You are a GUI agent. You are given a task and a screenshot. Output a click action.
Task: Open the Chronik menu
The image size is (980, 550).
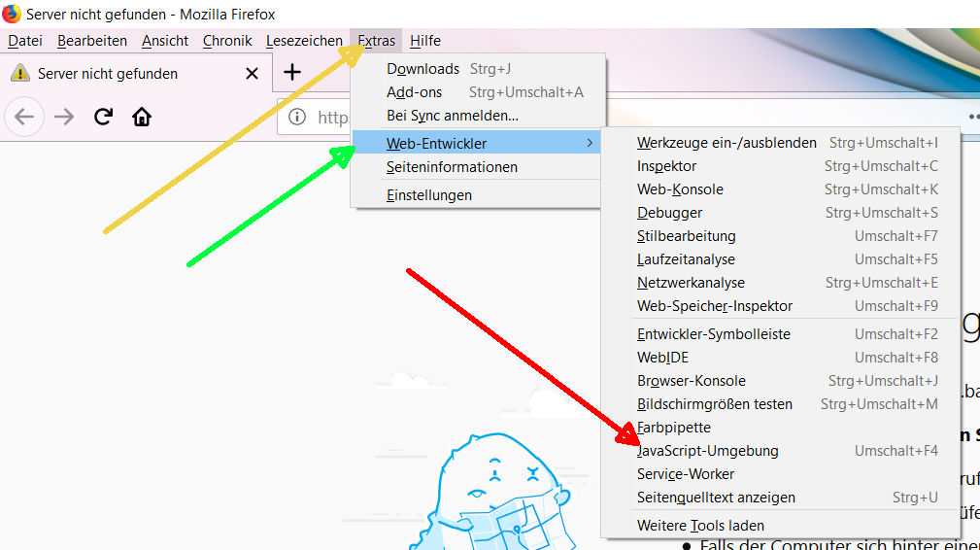227,41
